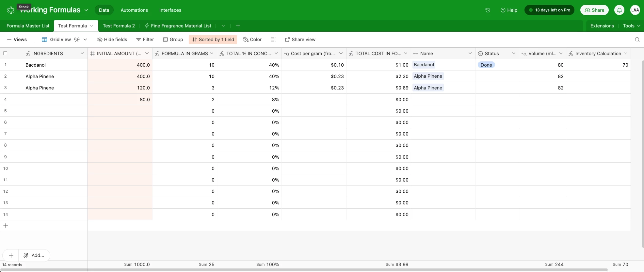Open Test Formula tab dropdown arrow

pos(91,26)
